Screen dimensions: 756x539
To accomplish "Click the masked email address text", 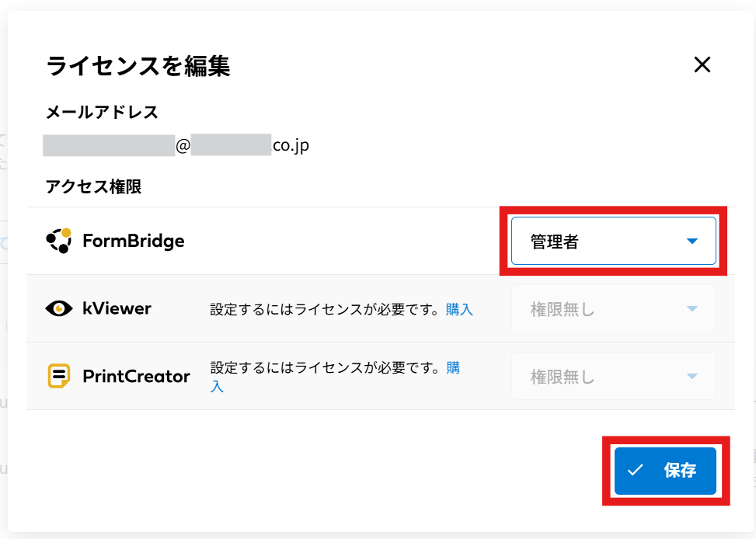I will pyautogui.click(x=176, y=145).
